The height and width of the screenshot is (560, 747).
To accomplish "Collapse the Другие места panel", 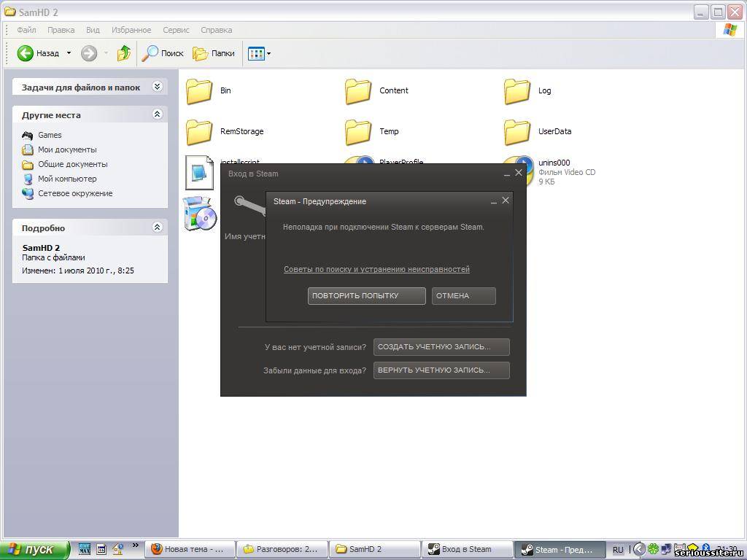I will pyautogui.click(x=158, y=114).
